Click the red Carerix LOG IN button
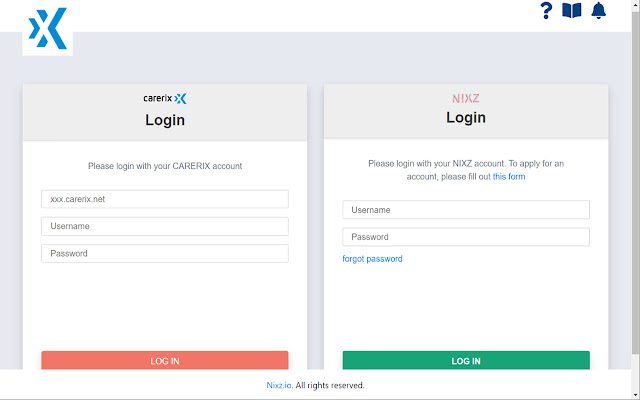This screenshot has height=400, width=640. click(x=165, y=360)
